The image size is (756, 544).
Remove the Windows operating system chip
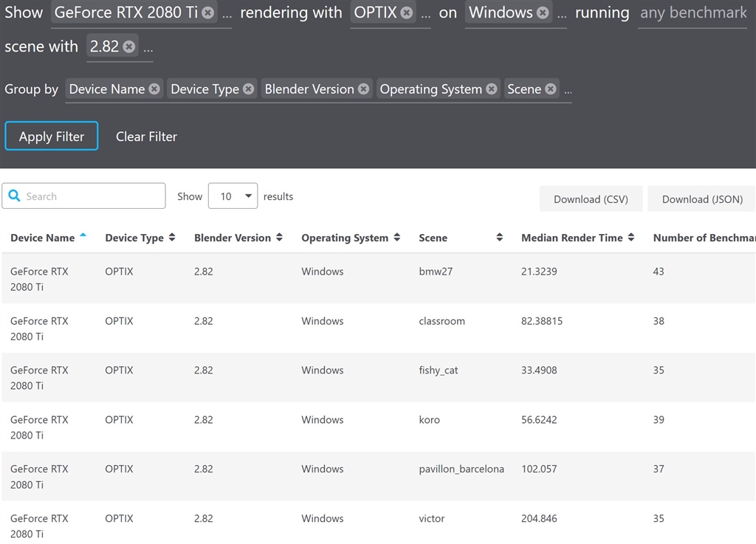click(x=543, y=13)
